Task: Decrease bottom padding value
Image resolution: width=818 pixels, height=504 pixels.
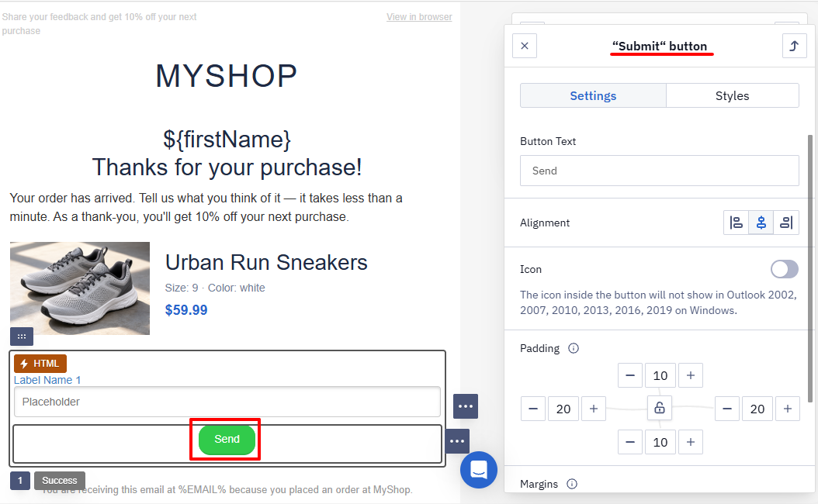Action: click(x=630, y=442)
